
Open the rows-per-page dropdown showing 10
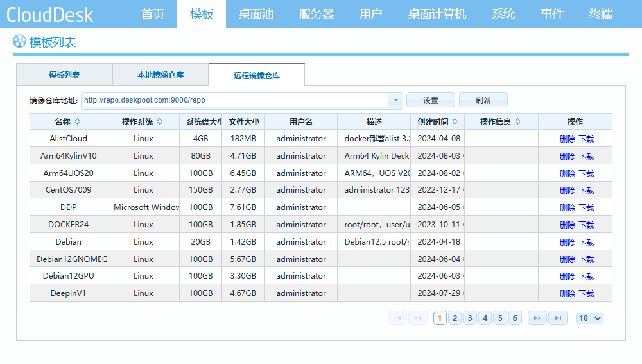tap(589, 318)
